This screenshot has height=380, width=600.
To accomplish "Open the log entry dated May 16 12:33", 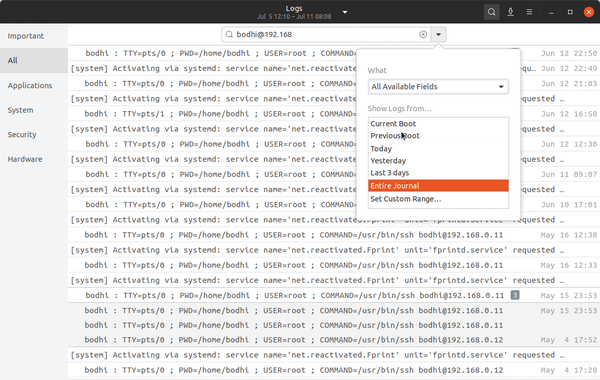I will [x=334, y=265].
